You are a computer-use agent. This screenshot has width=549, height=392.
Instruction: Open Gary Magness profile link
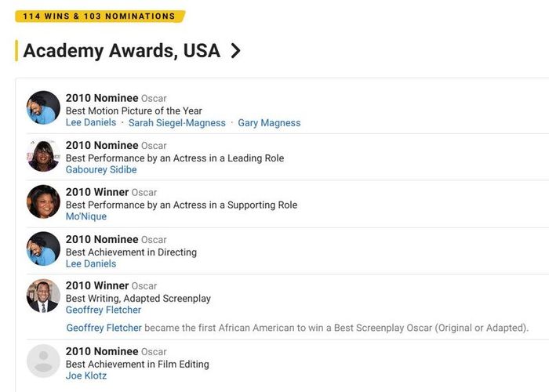click(x=269, y=123)
